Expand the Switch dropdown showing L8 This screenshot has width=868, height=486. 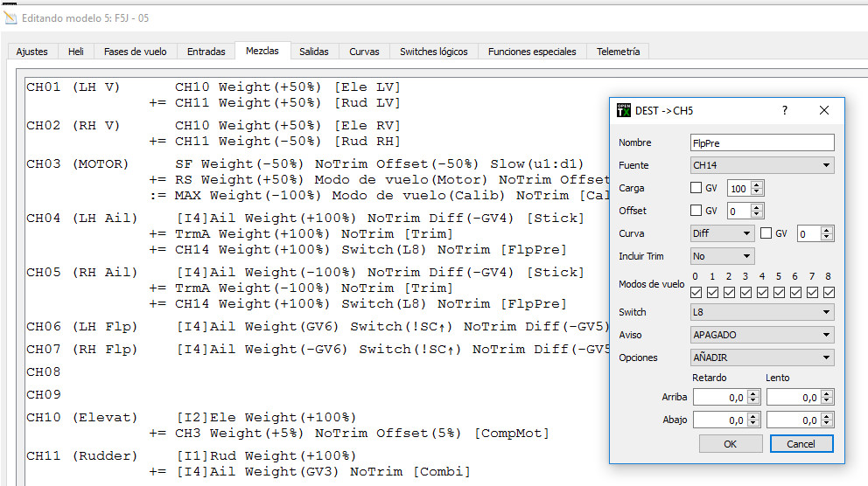pyautogui.click(x=762, y=312)
